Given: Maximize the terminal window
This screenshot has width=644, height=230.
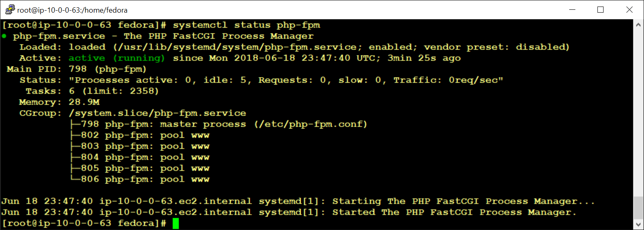Looking at the screenshot, I should coord(600,10).
